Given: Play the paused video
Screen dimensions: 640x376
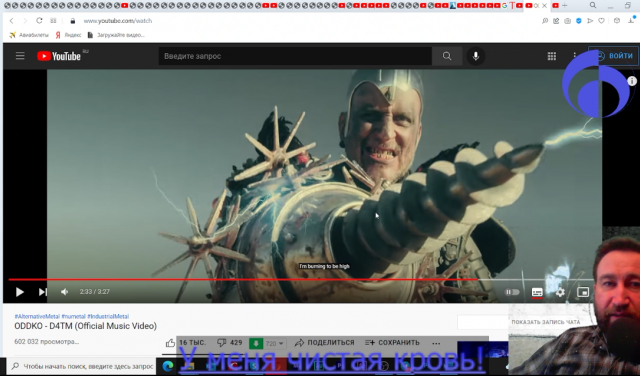Looking at the screenshot, I should click(19, 292).
